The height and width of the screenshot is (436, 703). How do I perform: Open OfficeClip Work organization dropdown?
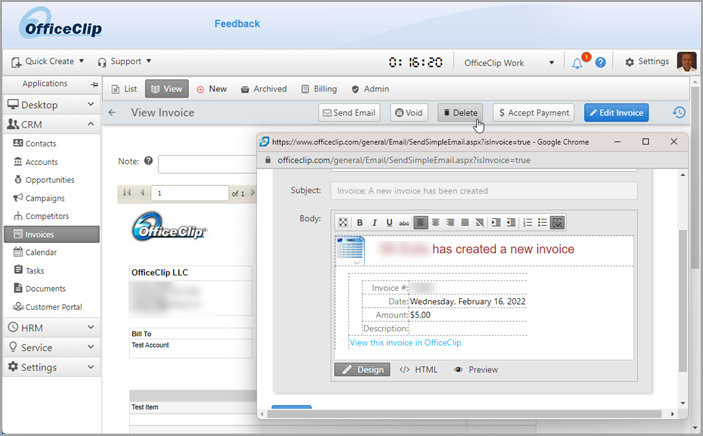click(509, 63)
